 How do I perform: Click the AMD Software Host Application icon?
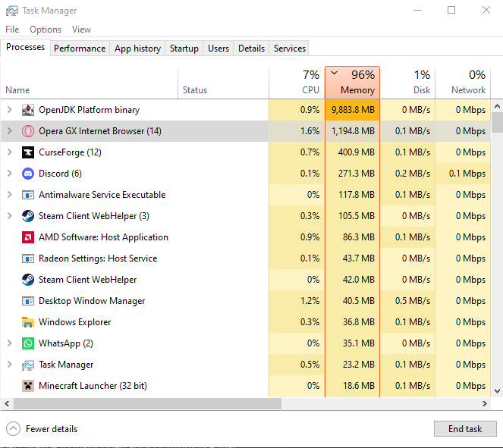click(28, 237)
